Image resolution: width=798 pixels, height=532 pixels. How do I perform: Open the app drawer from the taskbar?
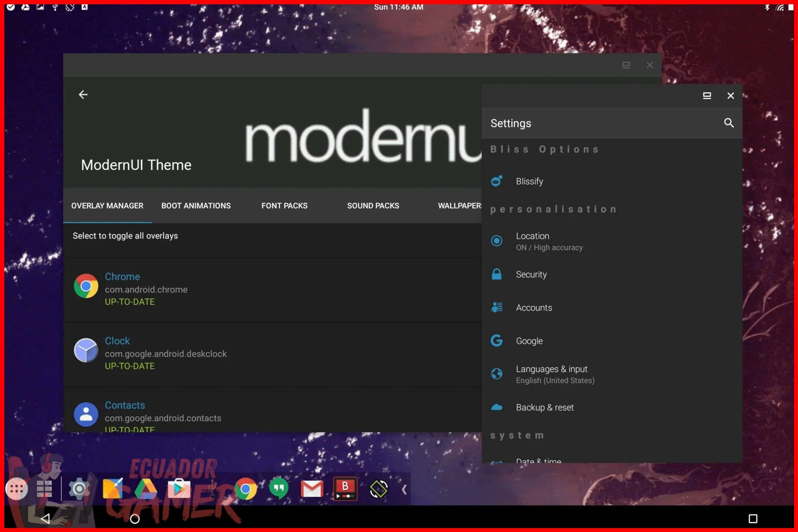tap(16, 489)
